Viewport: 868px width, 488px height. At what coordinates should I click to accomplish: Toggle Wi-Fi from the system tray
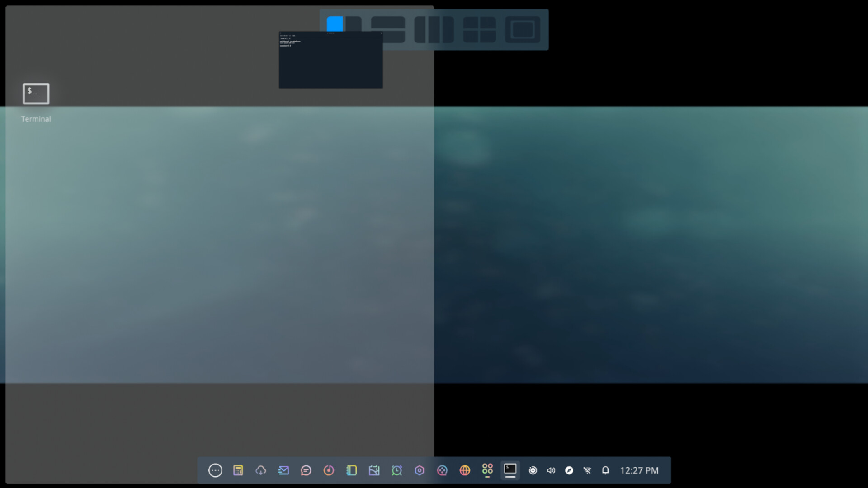588,470
